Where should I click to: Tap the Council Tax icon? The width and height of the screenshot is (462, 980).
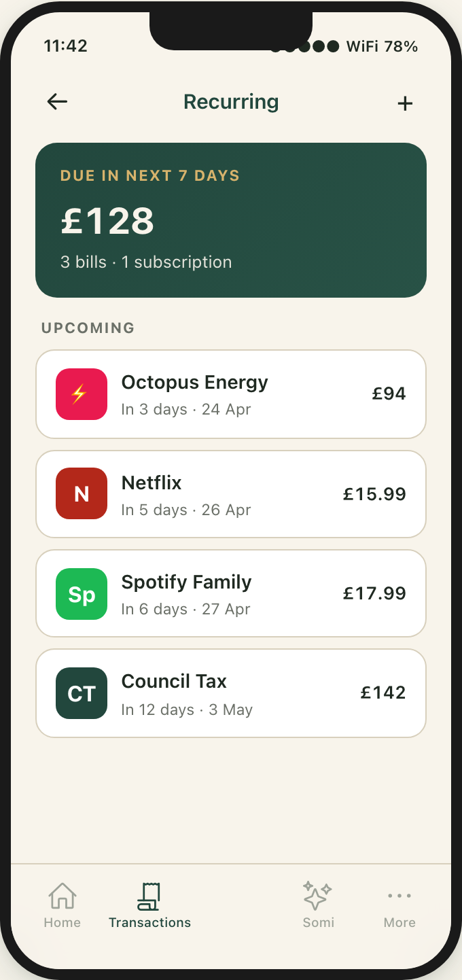[81, 693]
